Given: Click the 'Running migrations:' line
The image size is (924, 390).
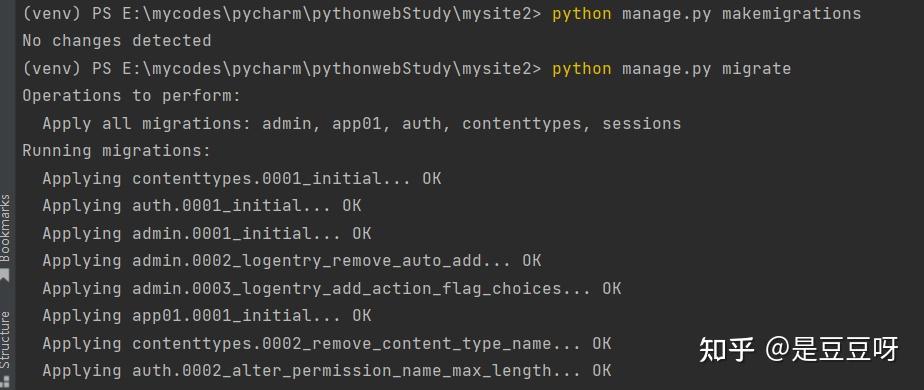Looking at the screenshot, I should (117, 151).
